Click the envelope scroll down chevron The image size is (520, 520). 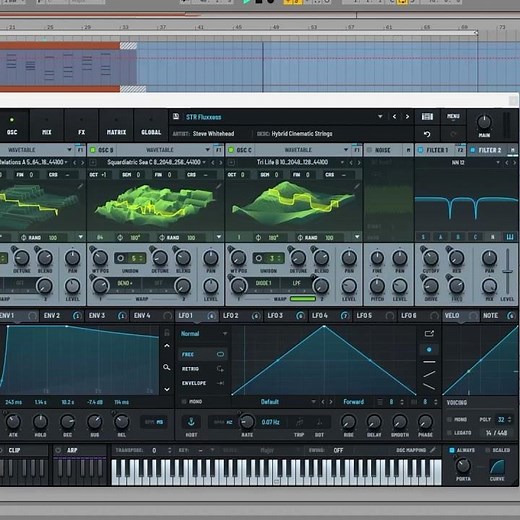[167, 389]
